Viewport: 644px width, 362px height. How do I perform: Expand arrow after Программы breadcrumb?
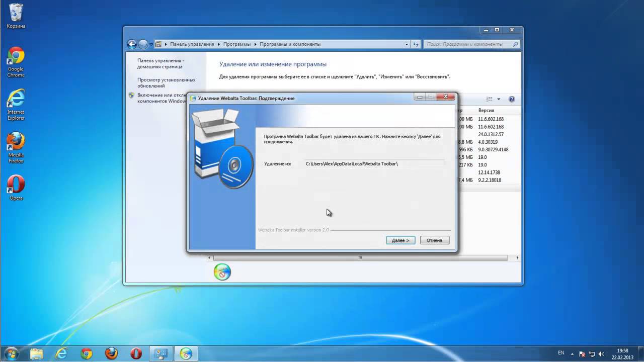pyautogui.click(x=255, y=44)
